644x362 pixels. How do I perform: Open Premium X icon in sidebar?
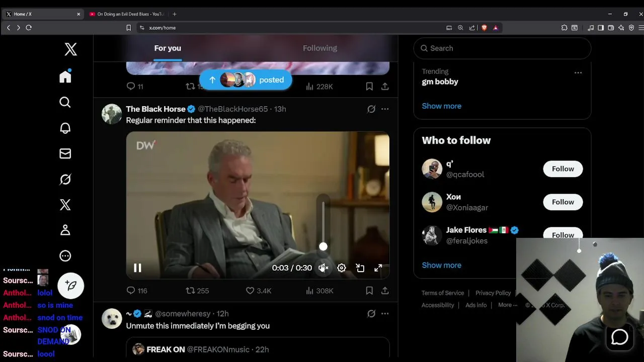click(x=65, y=205)
